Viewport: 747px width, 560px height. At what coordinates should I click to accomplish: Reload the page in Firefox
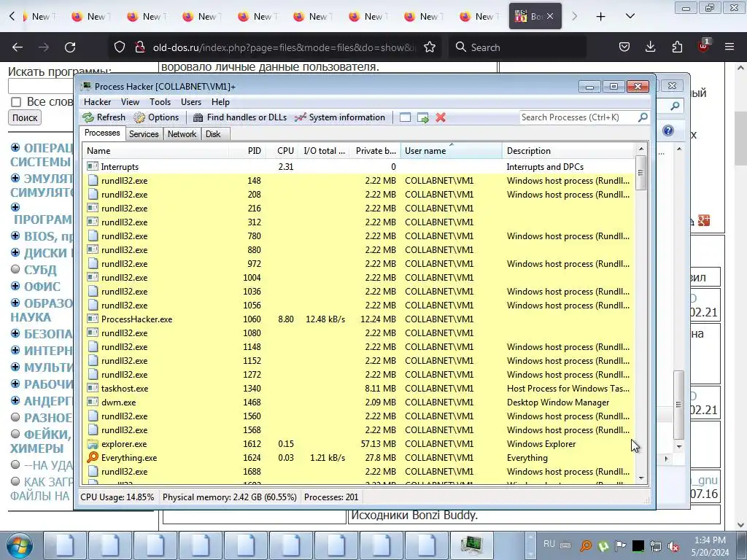[x=70, y=47]
